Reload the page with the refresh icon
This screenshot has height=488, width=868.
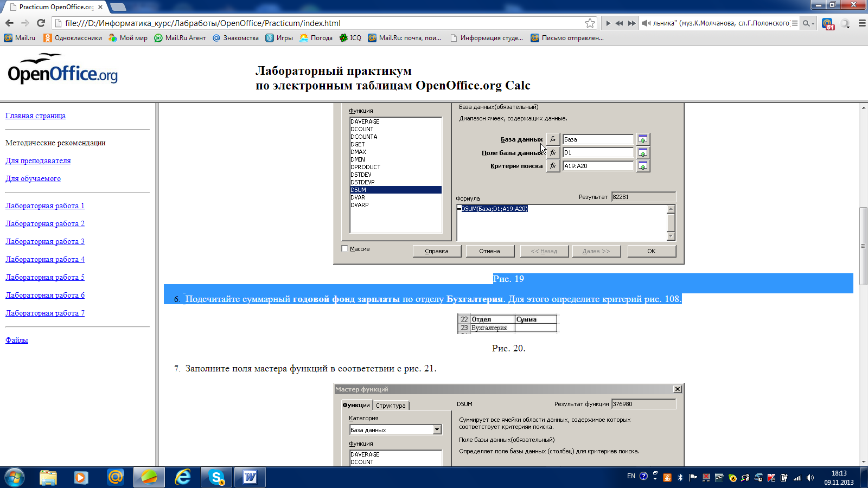pyautogui.click(x=41, y=23)
